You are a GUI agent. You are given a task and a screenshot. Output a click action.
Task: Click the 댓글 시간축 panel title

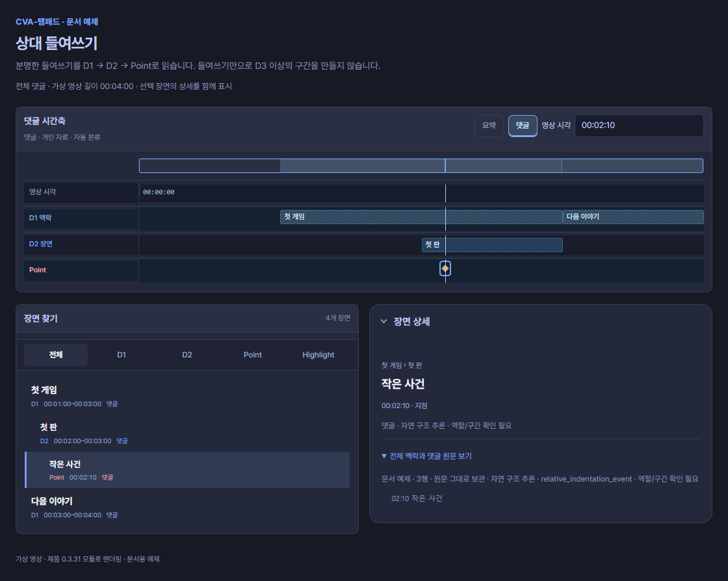pyautogui.click(x=45, y=121)
